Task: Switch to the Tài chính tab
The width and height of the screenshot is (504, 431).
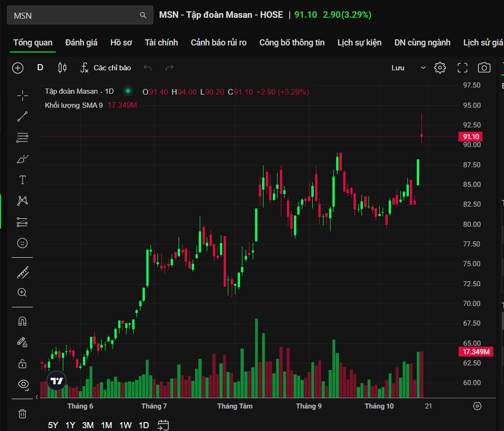Action: (161, 43)
